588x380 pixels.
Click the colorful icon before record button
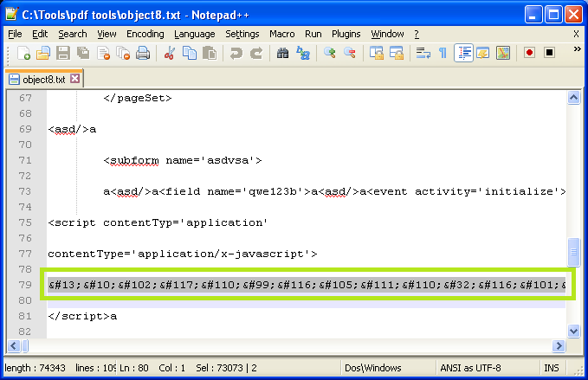click(503, 53)
